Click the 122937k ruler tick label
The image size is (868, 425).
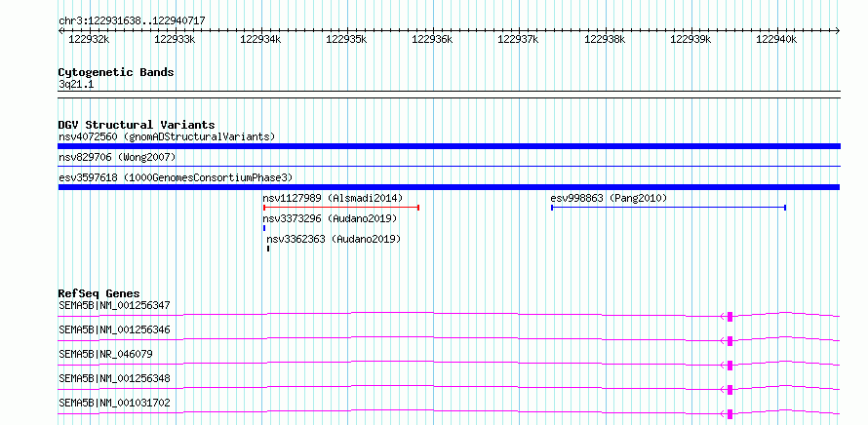[x=519, y=39]
